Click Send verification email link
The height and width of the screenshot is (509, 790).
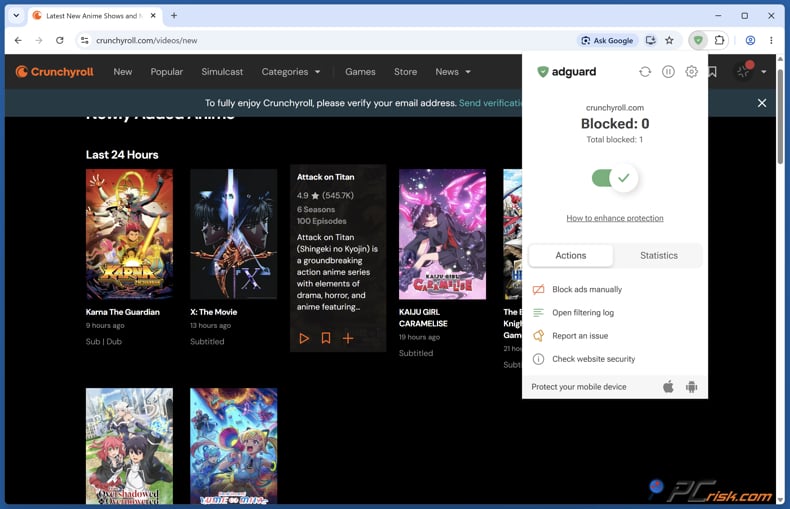pos(490,103)
